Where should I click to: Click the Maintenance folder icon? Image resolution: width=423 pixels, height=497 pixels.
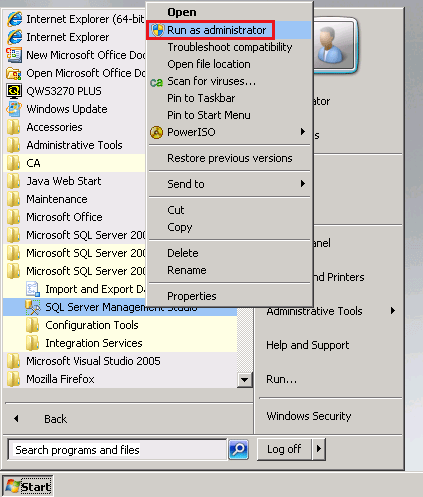[x=13, y=199]
